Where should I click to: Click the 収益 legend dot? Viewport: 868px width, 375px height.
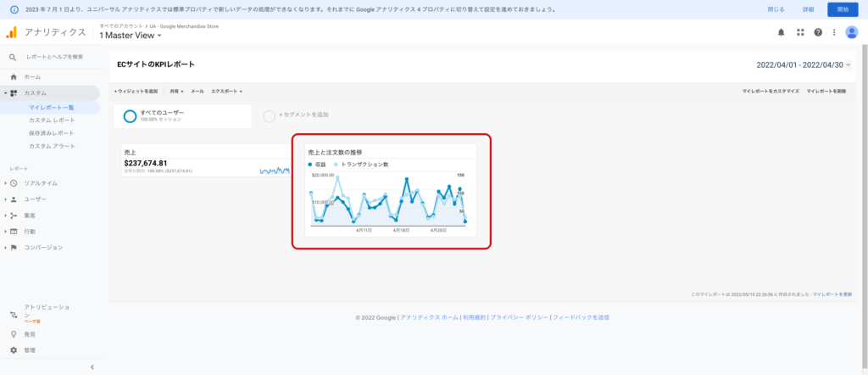pos(310,165)
